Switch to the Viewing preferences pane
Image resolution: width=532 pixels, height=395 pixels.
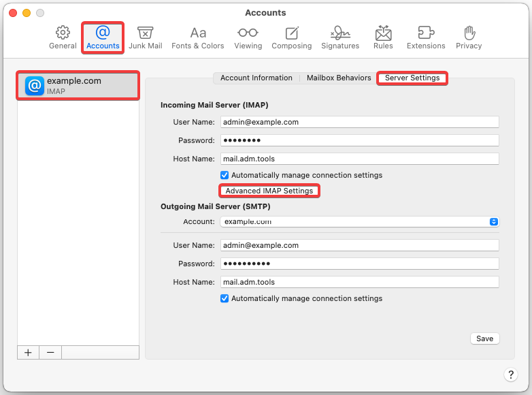click(248, 37)
